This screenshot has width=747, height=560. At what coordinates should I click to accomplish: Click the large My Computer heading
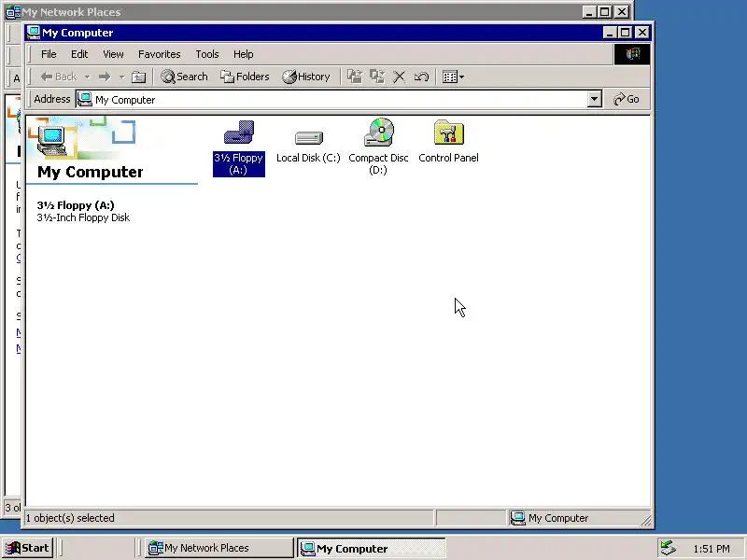tap(90, 172)
